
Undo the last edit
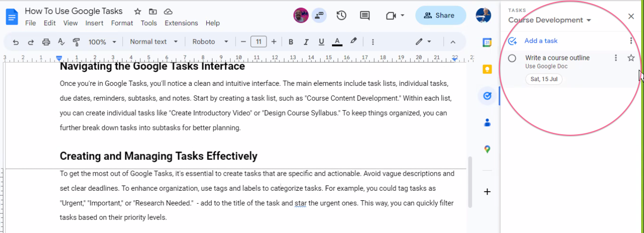[16, 42]
